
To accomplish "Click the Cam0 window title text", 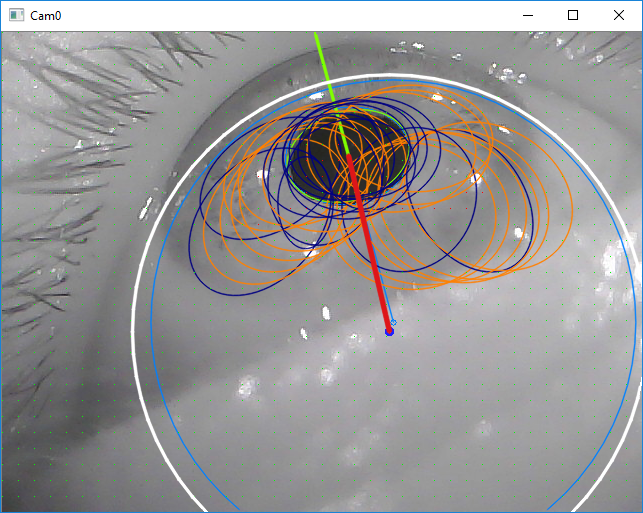I will pyautogui.click(x=47, y=16).
